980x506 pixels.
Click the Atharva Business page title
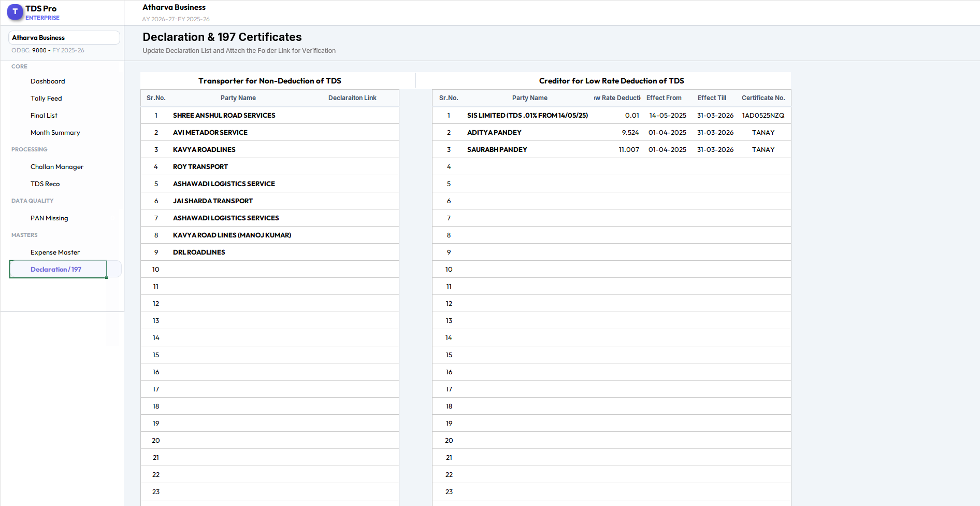point(174,7)
